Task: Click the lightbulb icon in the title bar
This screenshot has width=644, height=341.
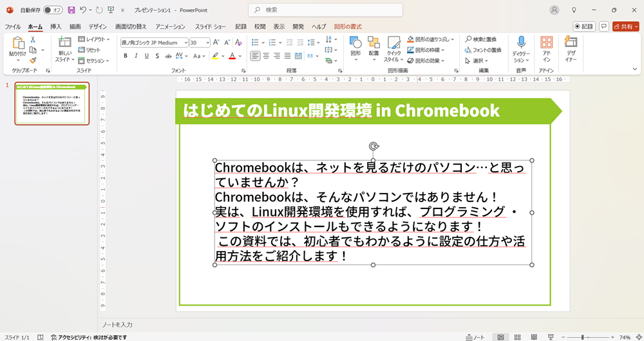Action: point(574,10)
